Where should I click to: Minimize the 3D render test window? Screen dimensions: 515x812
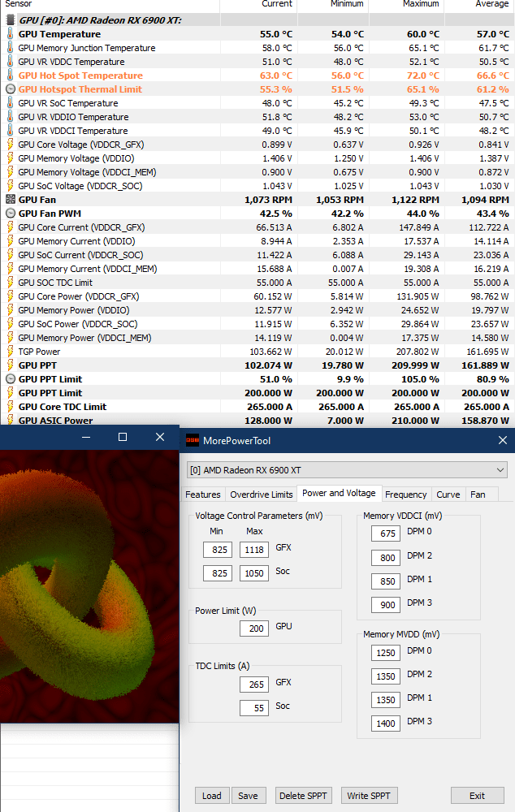[86, 437]
